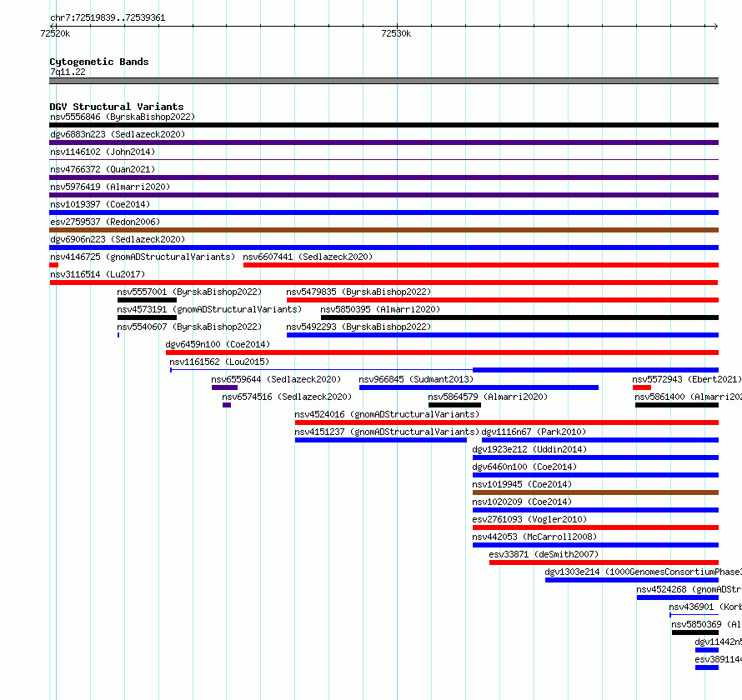The image size is (742, 700).
Task: Click the nsv4524016 (gnomADStructuralVariants) label
Action: [x=387, y=414]
